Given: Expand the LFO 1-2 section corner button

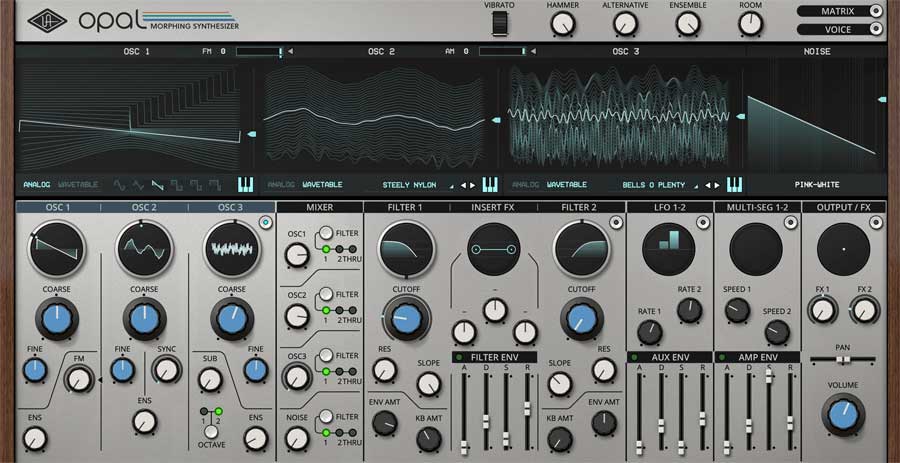Looking at the screenshot, I should tap(703, 223).
